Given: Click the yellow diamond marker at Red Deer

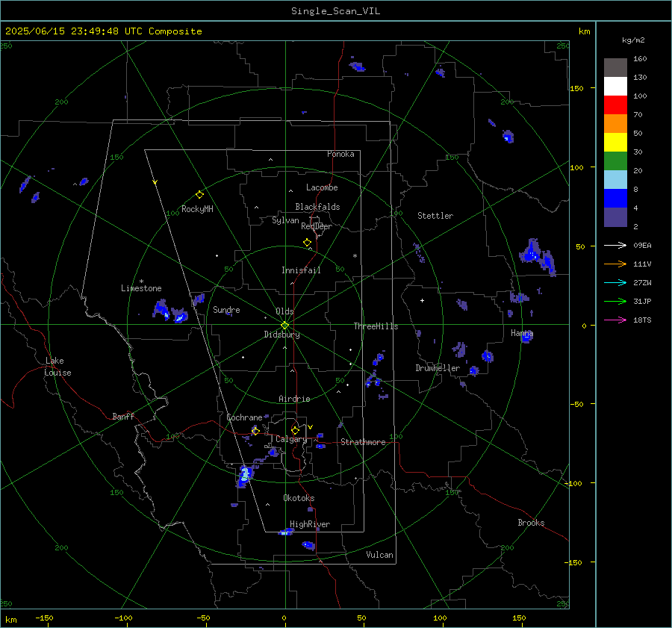Looking at the screenshot, I should coord(307,243).
